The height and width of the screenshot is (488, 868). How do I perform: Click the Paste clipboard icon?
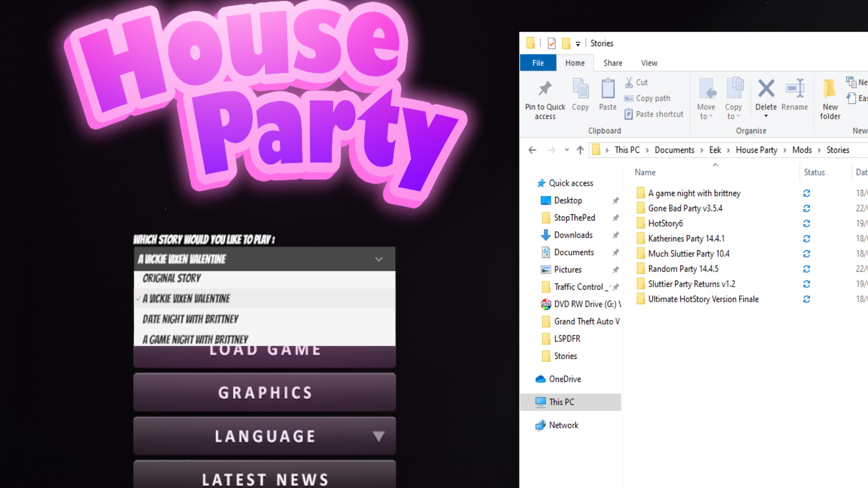[608, 89]
